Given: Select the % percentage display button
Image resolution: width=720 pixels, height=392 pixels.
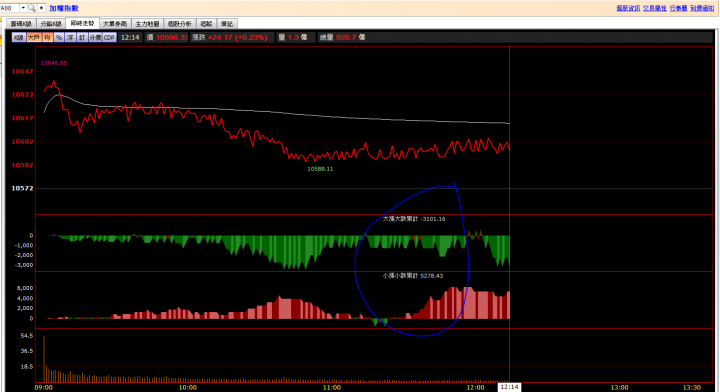Looking at the screenshot, I should (59, 38).
